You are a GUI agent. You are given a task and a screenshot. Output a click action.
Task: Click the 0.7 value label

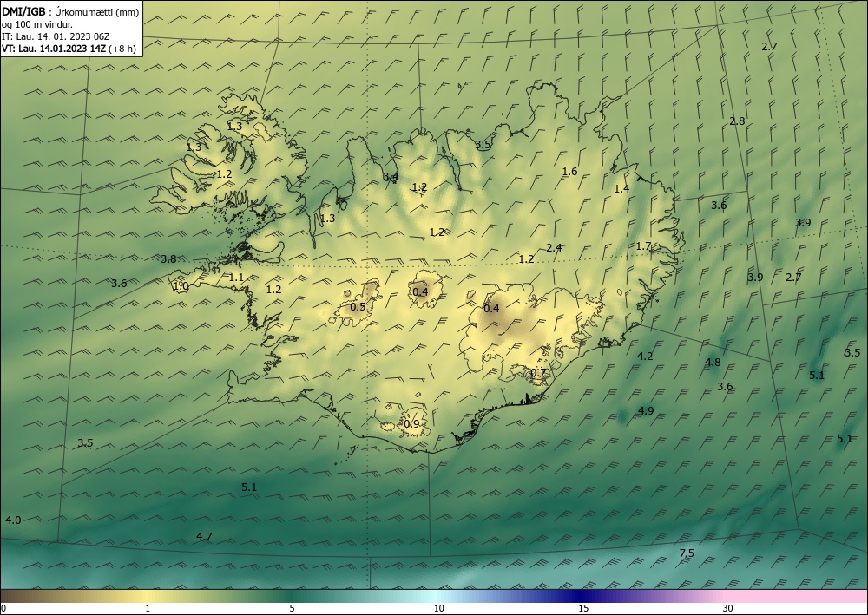539,373
